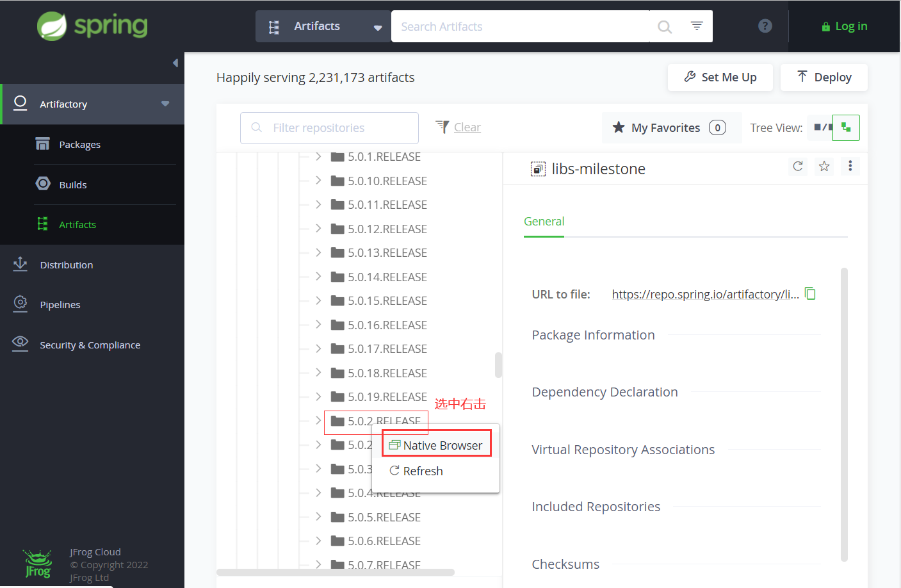Click the Deploy button
This screenshot has height=588, width=901.
[x=824, y=78]
